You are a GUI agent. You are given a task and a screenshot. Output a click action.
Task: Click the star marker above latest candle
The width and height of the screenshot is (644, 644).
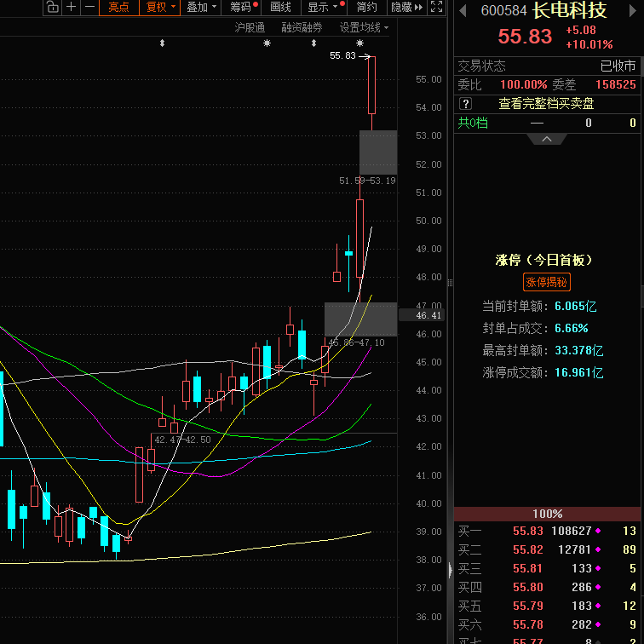coord(359,43)
